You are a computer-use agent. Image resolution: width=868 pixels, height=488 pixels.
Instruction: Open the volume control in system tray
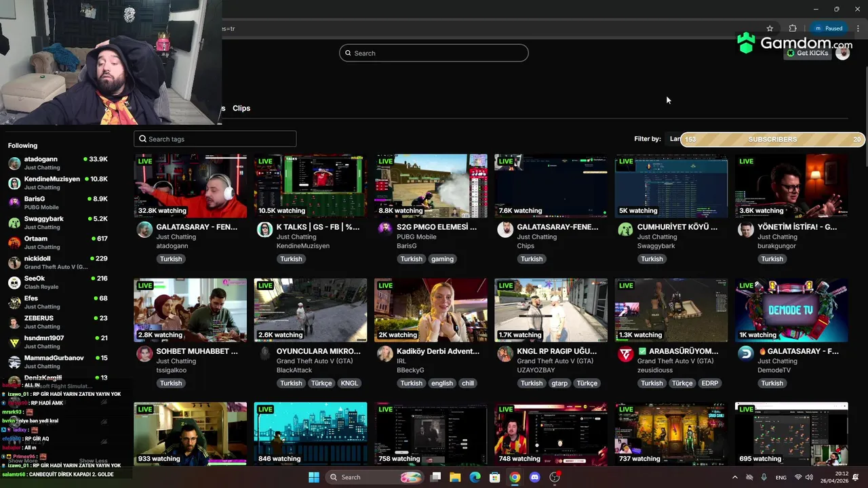(x=810, y=477)
